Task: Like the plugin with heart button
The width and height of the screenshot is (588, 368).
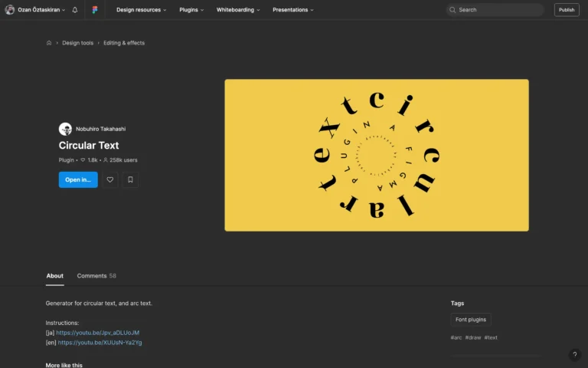Action: pyautogui.click(x=110, y=180)
